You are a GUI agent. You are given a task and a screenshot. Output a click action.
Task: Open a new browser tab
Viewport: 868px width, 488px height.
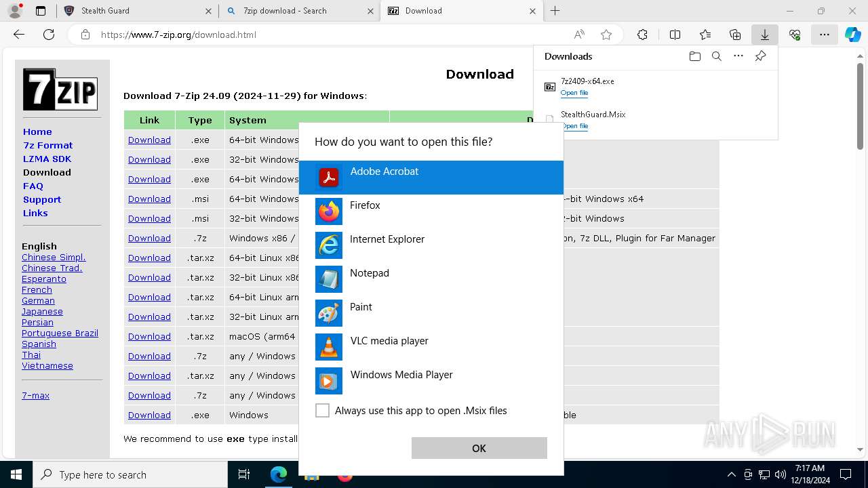click(555, 11)
